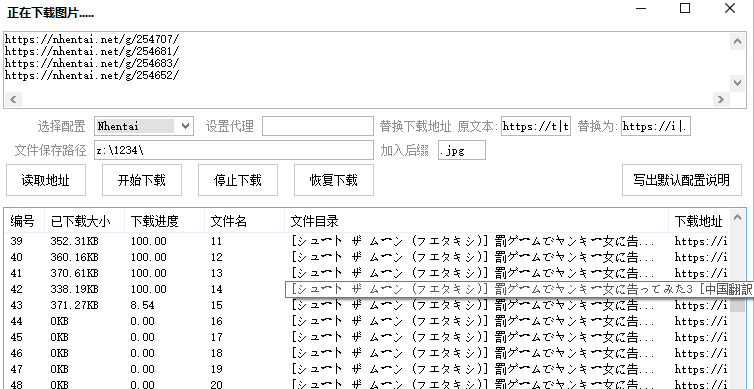This screenshot has height=389, width=754.
Task: Click directory cell in row 45
Action: [473, 337]
